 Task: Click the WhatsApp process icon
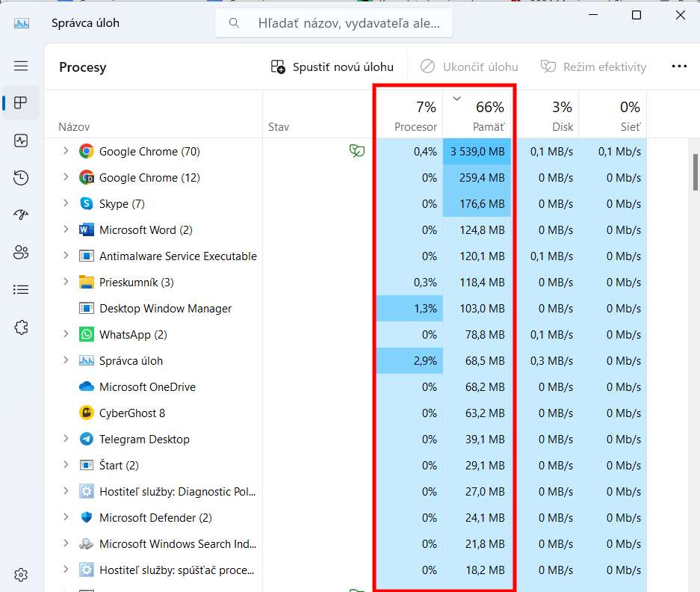(x=86, y=335)
